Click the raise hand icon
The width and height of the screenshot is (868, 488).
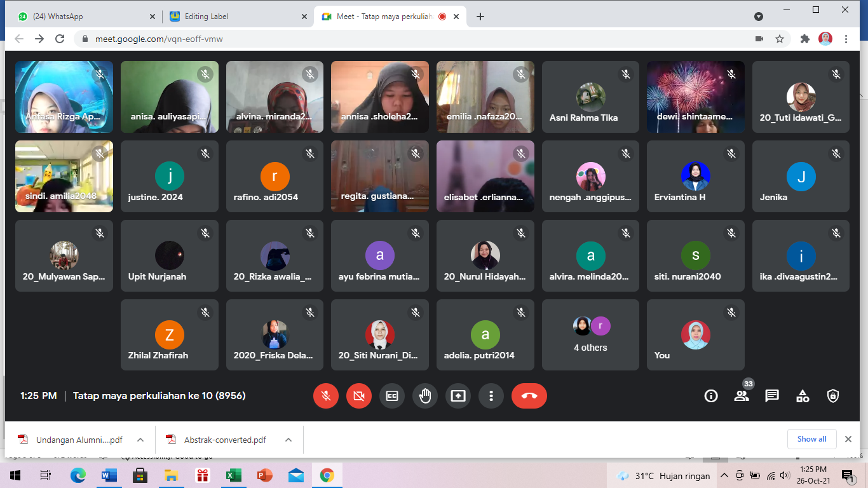click(425, 396)
